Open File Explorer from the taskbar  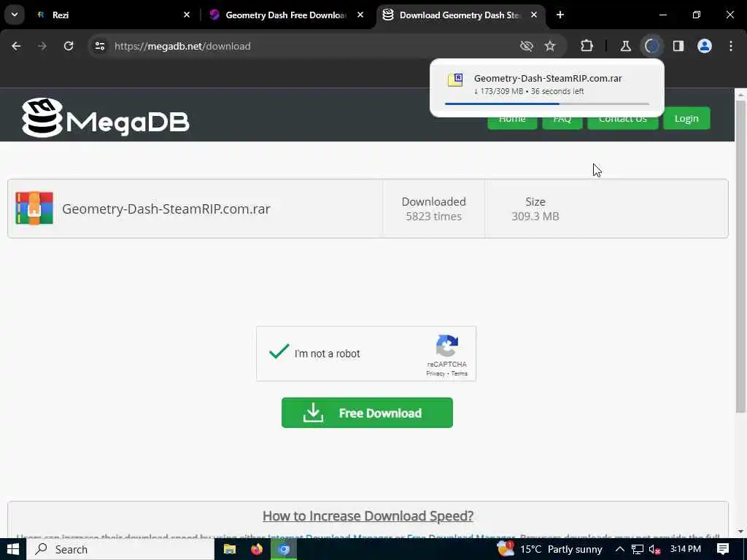(230, 549)
